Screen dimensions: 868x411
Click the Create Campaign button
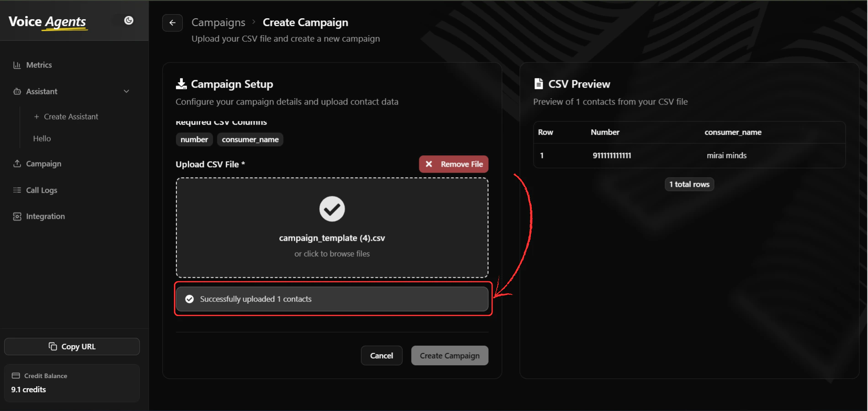point(449,355)
